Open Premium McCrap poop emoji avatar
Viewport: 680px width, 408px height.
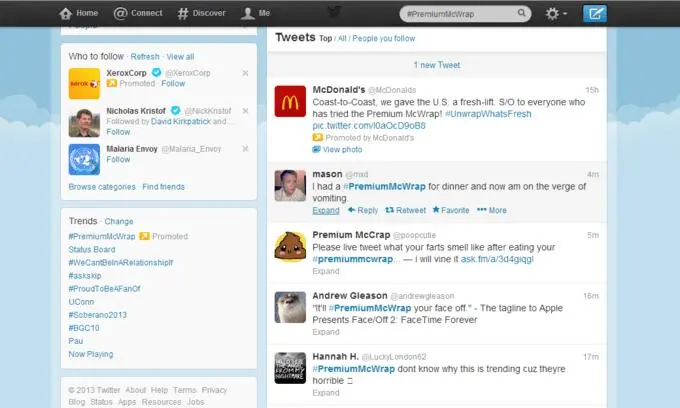290,247
